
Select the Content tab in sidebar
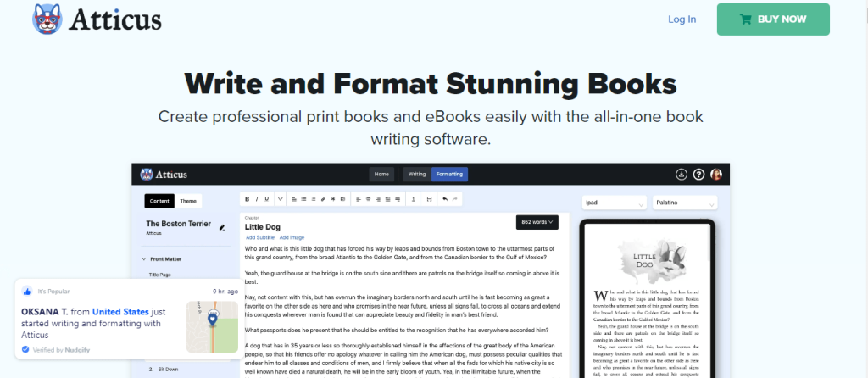159,201
